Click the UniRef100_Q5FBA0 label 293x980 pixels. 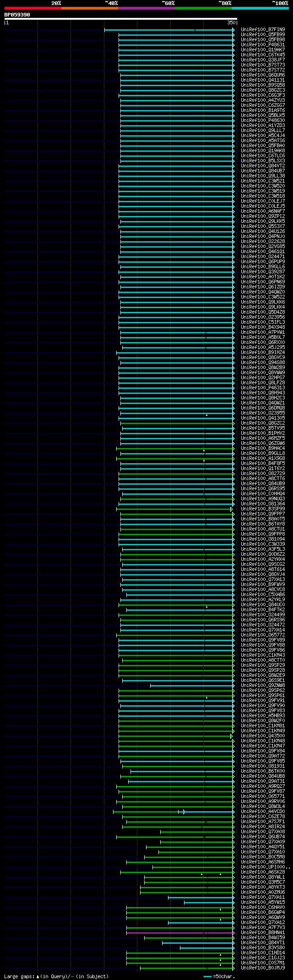(x=263, y=146)
